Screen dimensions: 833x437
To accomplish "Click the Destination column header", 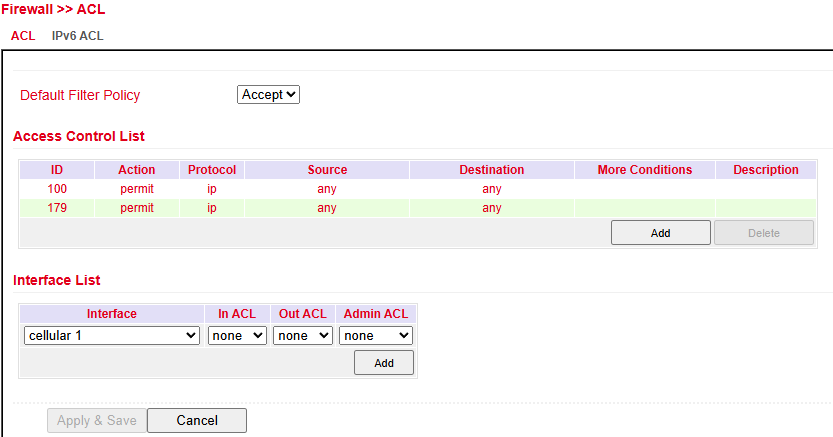I will click(491, 170).
